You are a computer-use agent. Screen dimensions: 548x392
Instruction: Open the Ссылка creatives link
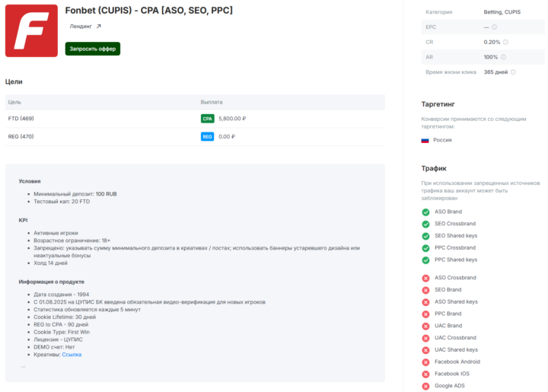pyautogui.click(x=72, y=354)
